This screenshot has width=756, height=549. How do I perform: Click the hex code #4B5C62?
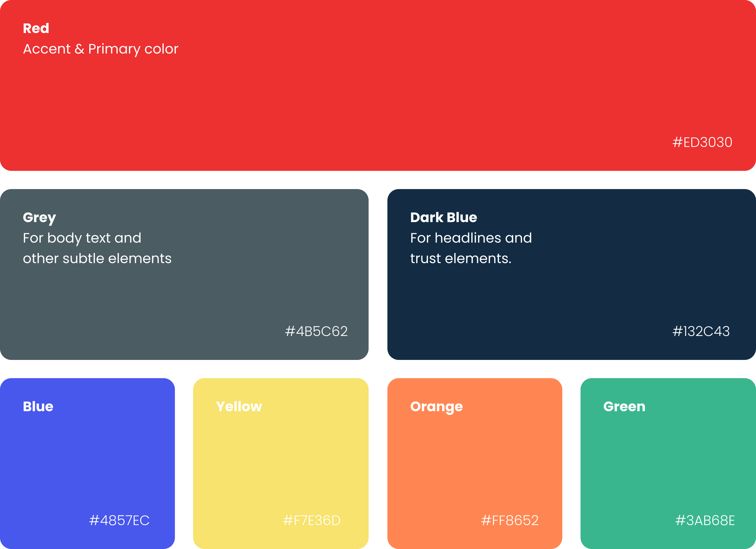(317, 331)
